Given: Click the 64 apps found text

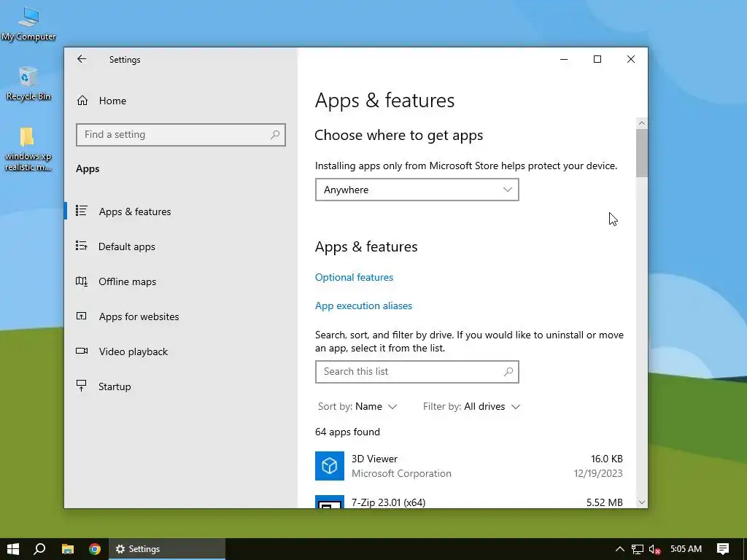Looking at the screenshot, I should pos(347,432).
